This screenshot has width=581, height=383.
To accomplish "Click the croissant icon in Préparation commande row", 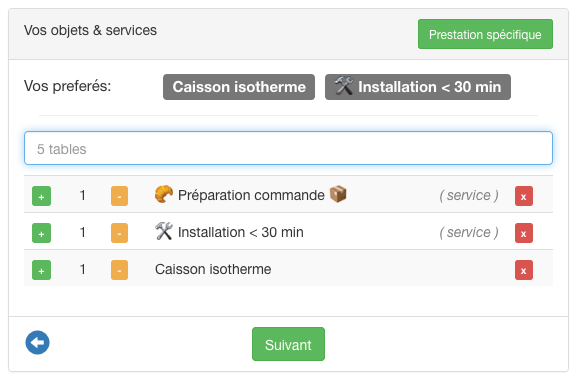I will (x=164, y=194).
